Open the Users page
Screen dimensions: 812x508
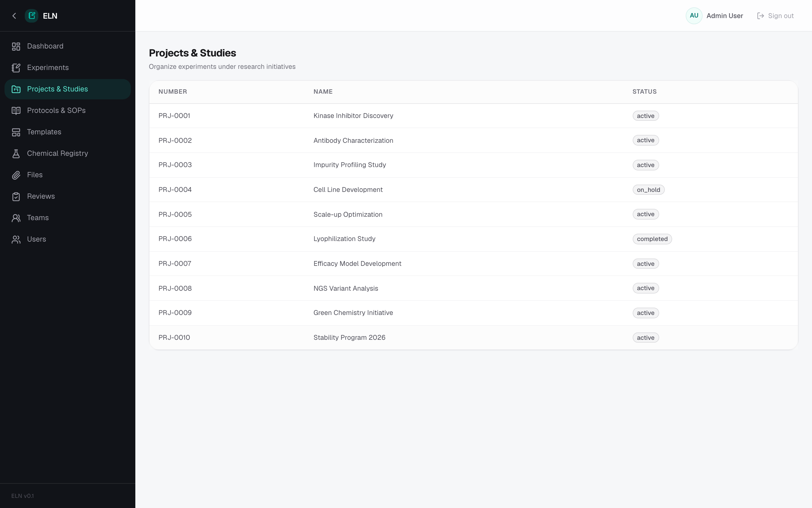point(67,239)
